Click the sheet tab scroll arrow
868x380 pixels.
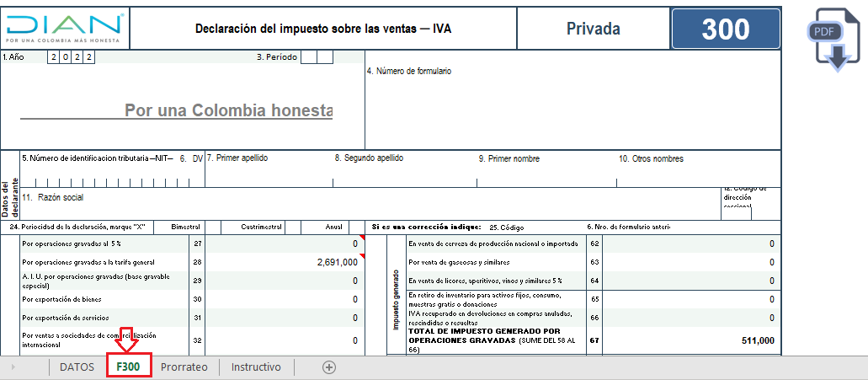coord(13,367)
